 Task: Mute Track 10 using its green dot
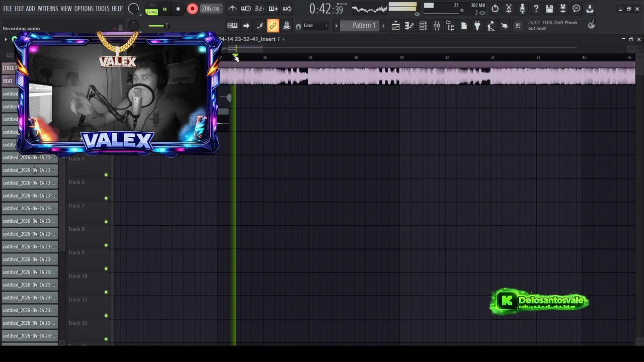tap(106, 292)
